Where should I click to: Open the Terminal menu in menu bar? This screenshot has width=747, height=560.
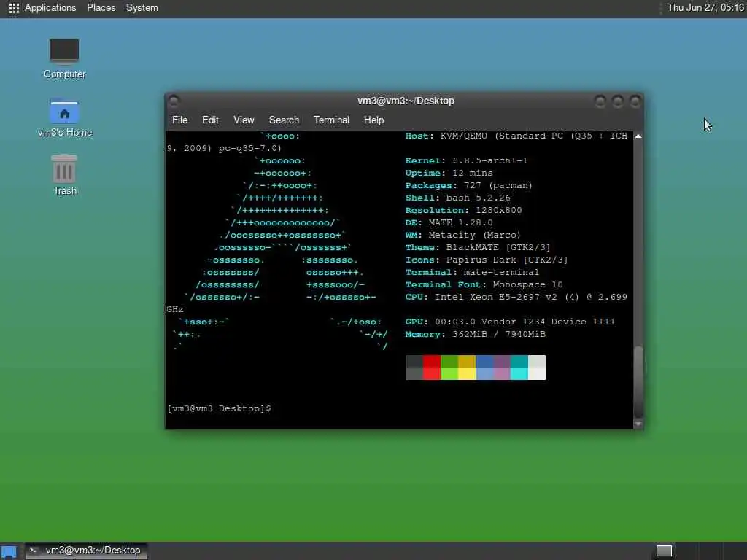(x=332, y=120)
